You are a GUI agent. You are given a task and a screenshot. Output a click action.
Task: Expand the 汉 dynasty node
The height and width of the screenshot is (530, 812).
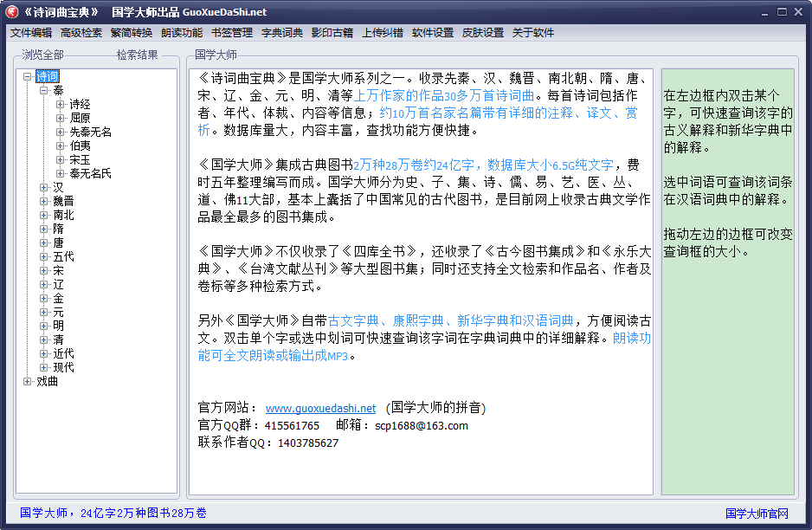(44, 187)
